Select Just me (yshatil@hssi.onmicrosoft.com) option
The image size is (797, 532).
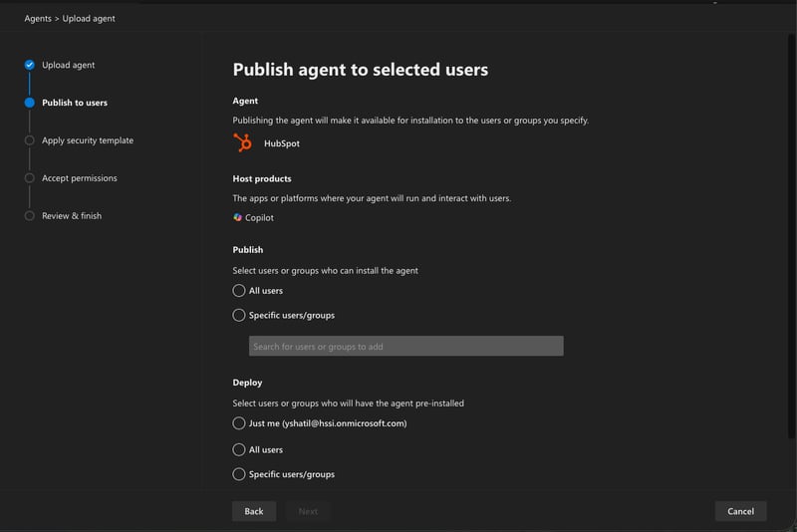point(239,423)
